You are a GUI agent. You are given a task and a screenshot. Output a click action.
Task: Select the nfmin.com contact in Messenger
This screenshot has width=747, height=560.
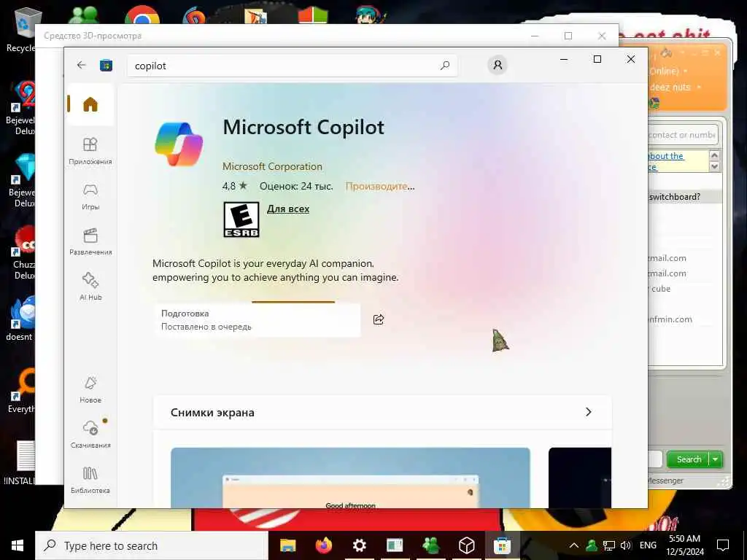[671, 319]
